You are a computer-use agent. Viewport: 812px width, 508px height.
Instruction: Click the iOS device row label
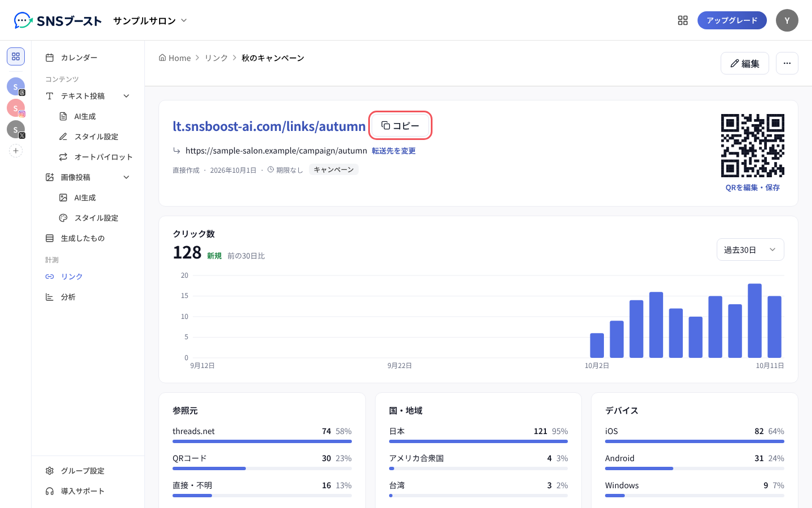[x=611, y=431]
